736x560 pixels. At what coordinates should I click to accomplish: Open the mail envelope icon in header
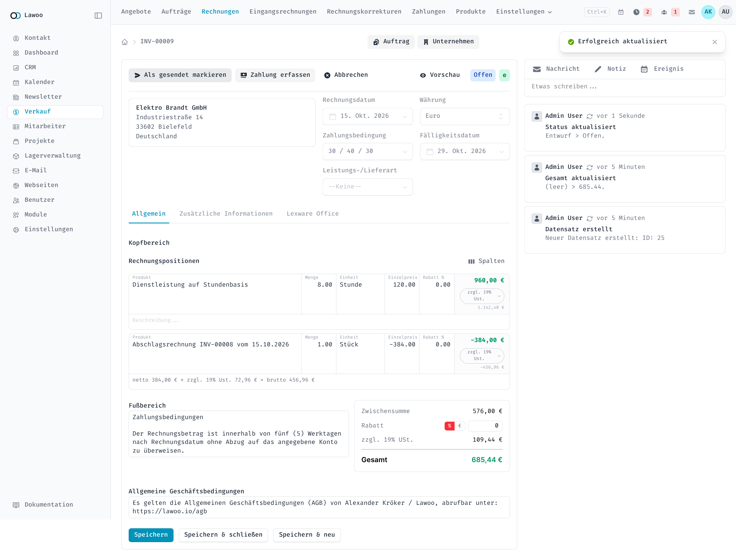692,12
